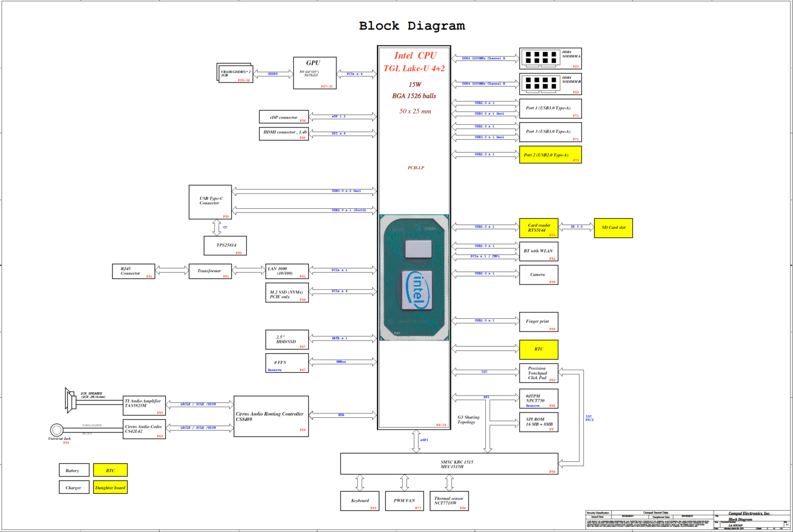Click the "BGA 1526 balls" text
793x532 pixels.
click(414, 96)
